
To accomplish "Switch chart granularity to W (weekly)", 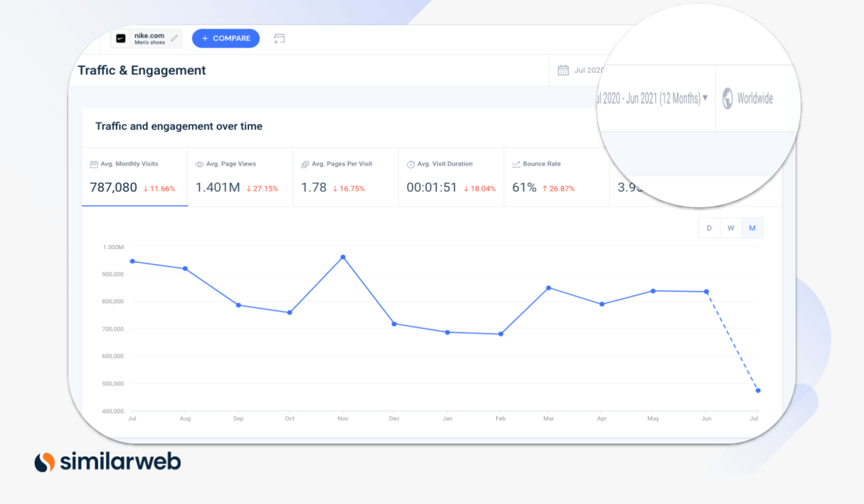I will pos(731,228).
